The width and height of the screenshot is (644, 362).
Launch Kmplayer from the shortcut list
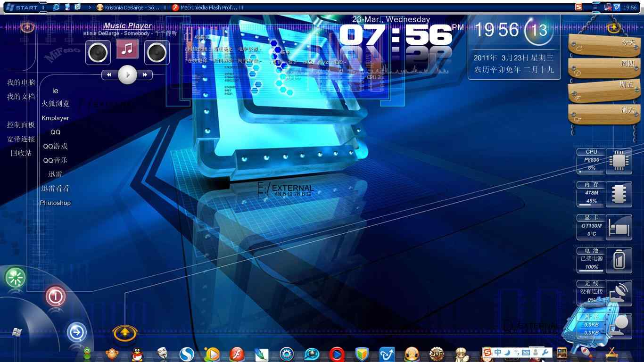point(55,118)
